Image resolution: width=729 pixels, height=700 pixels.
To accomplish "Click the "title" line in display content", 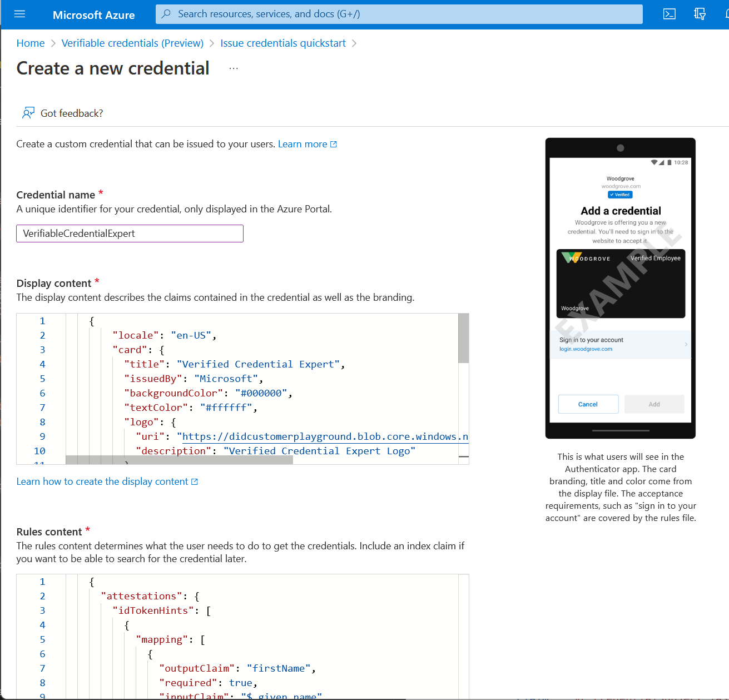I will pos(234,364).
